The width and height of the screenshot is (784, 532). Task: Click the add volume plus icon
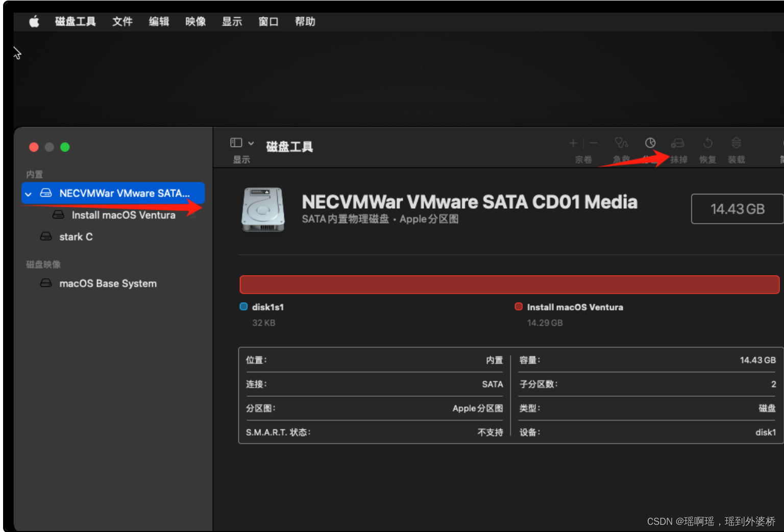573,143
